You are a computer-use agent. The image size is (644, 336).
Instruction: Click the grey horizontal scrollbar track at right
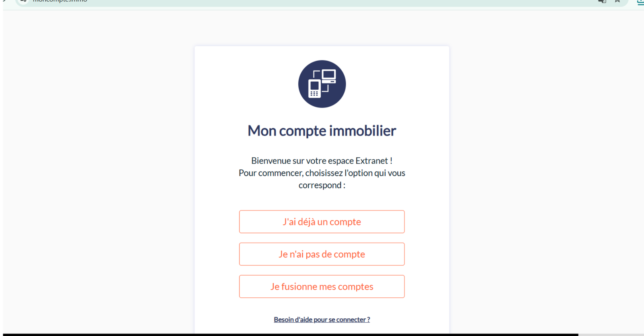(611, 334)
